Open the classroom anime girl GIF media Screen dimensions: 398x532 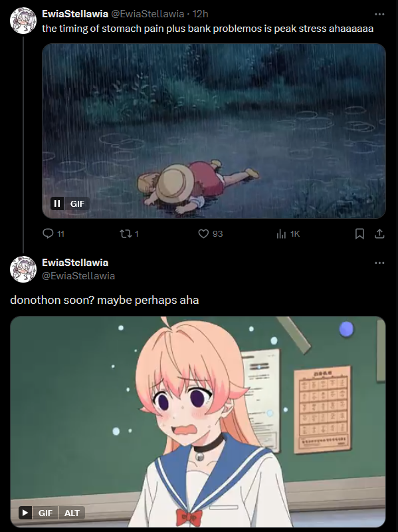198,422
